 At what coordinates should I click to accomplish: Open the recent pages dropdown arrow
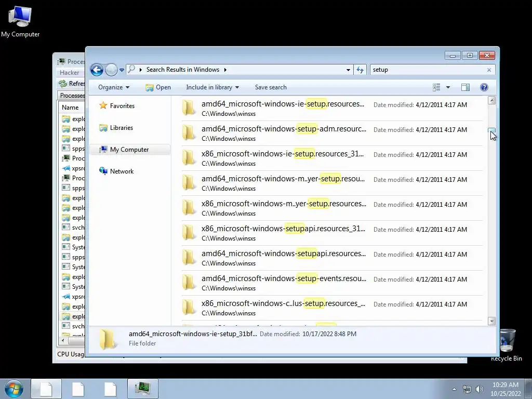[122, 70]
